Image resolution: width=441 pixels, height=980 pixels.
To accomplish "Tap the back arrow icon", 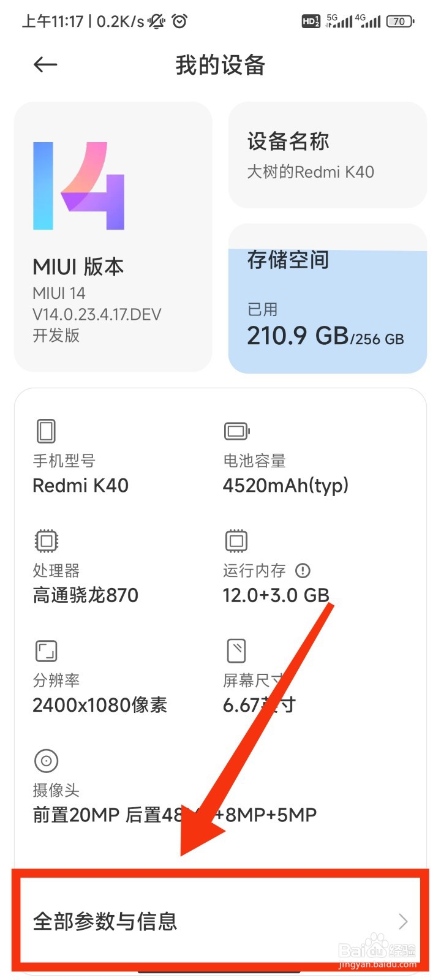I will tap(45, 64).
